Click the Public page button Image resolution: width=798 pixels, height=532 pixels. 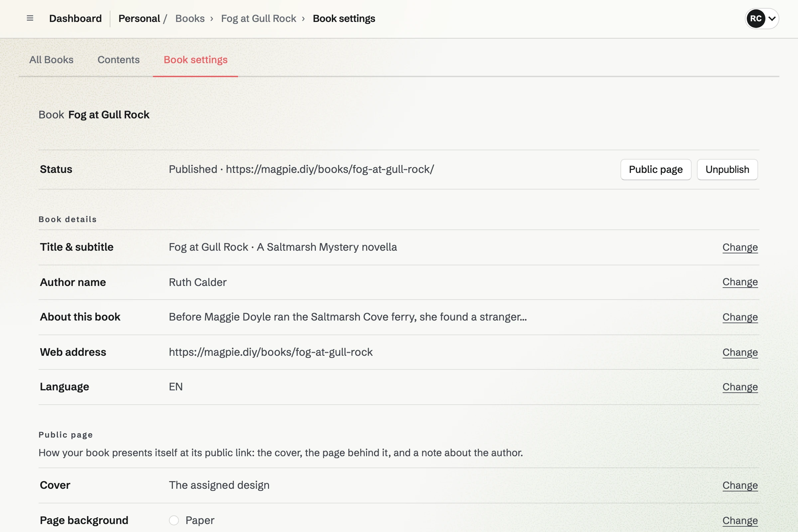[655, 169]
